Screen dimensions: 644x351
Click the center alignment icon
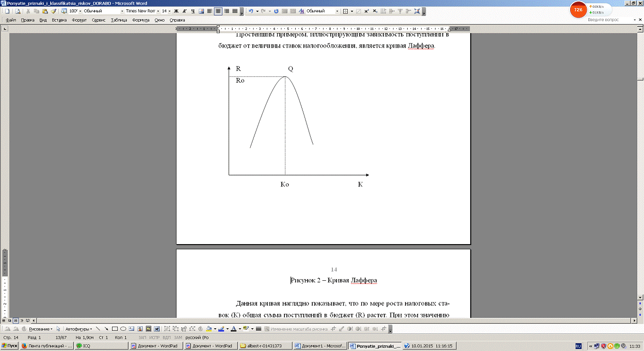click(x=218, y=11)
